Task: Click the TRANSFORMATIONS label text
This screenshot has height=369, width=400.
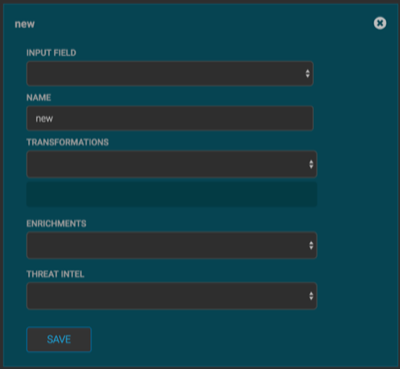Action: (67, 142)
